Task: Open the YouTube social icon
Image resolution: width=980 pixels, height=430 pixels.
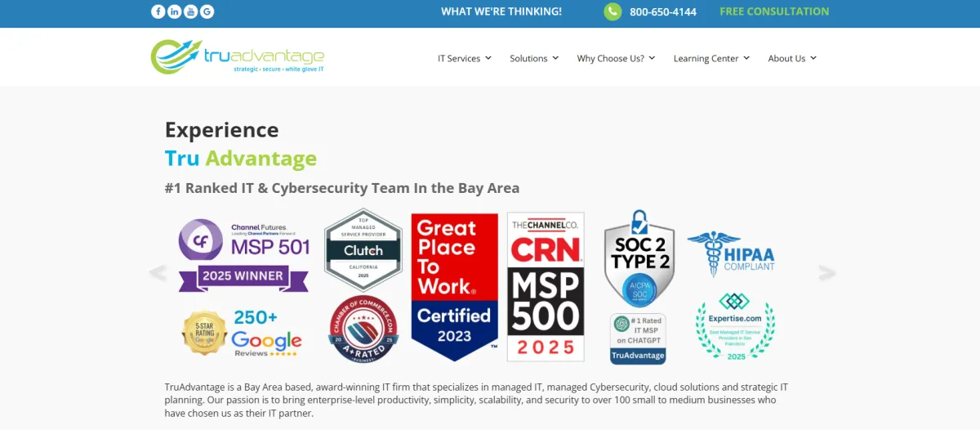Action: pyautogui.click(x=190, y=11)
